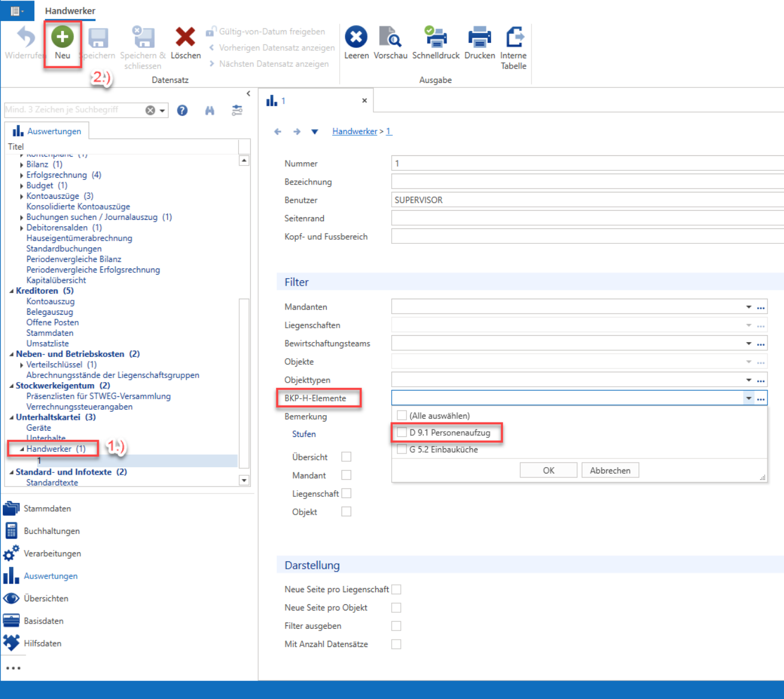Check the D 9.1 Personenaufzug checkbox
Screen dimensions: 784x699
tap(402, 432)
